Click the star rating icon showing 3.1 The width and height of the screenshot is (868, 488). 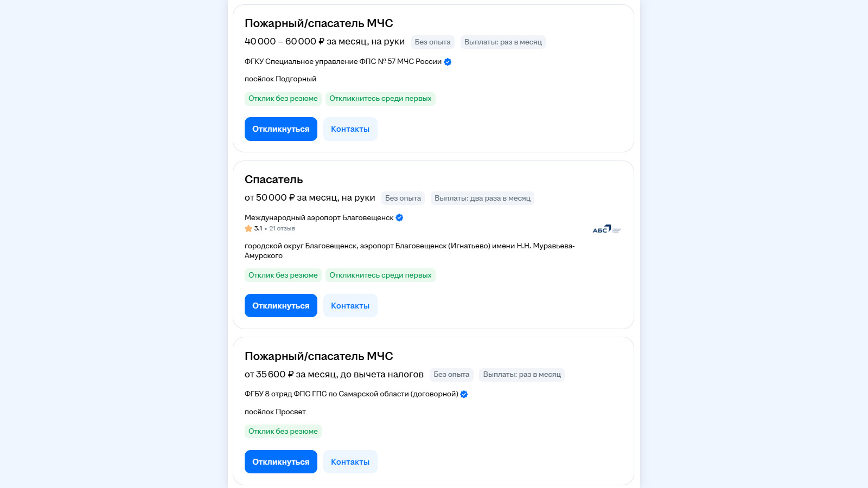point(248,228)
